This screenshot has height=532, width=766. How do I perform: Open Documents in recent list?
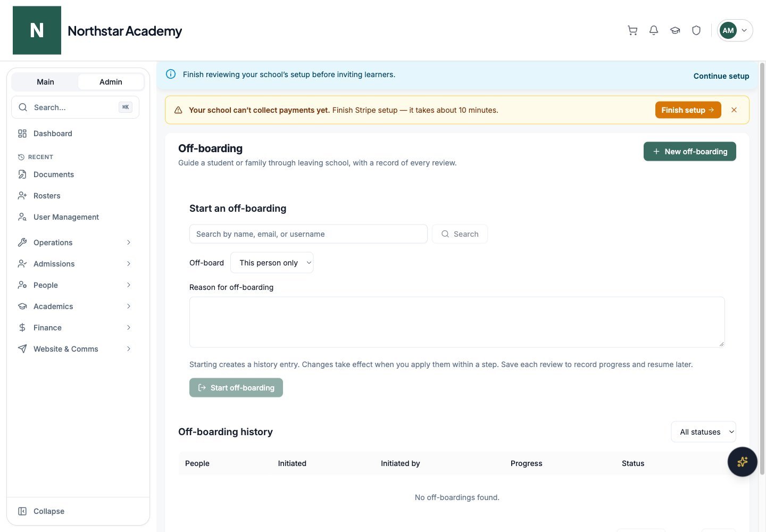pyautogui.click(x=75, y=174)
